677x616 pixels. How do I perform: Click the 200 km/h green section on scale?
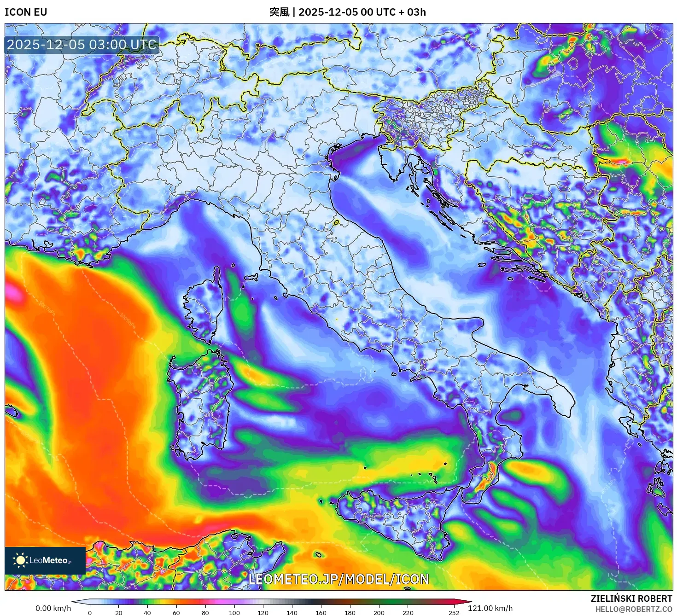(x=379, y=602)
